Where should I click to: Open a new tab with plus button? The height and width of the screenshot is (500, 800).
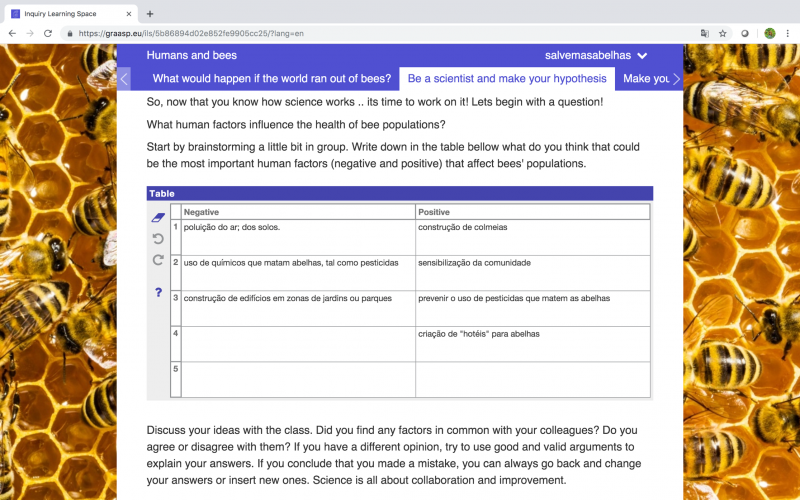click(150, 14)
